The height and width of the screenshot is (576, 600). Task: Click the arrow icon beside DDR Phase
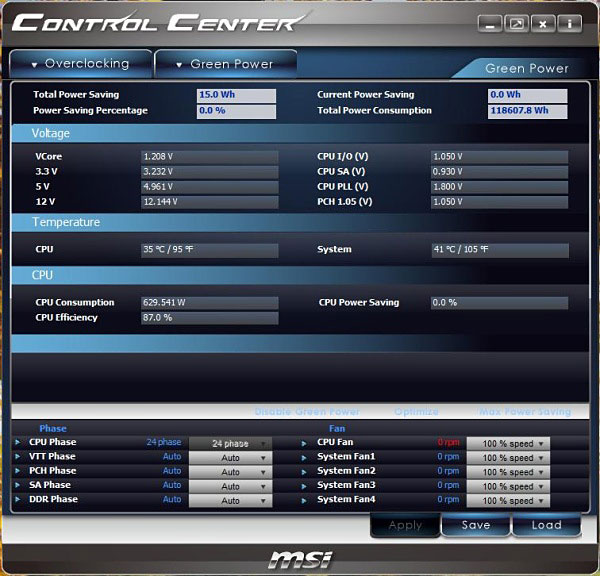[x=18, y=499]
